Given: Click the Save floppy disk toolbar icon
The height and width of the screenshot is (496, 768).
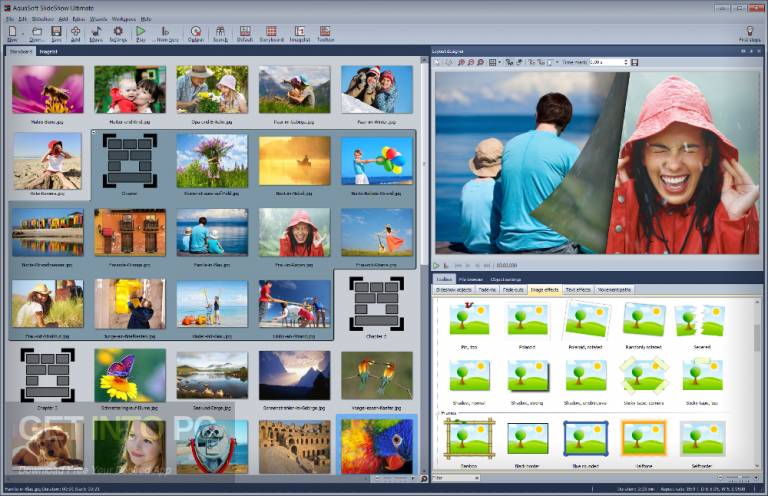Looking at the screenshot, I should point(56,32).
